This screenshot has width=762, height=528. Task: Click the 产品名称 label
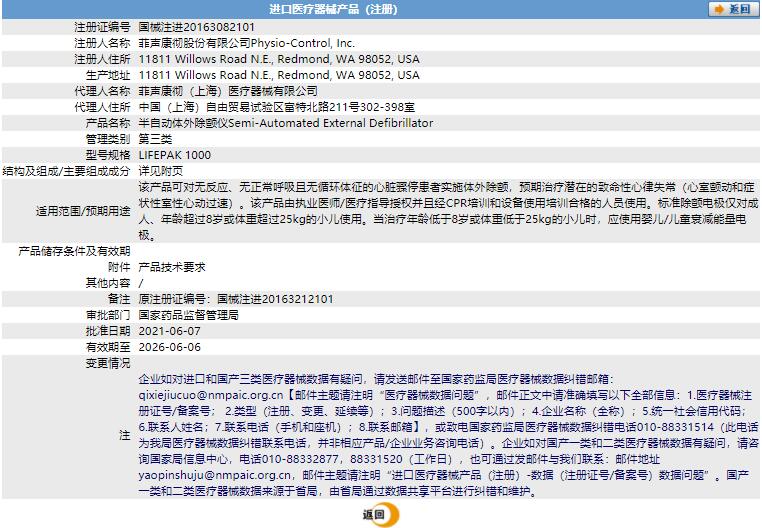(x=108, y=123)
